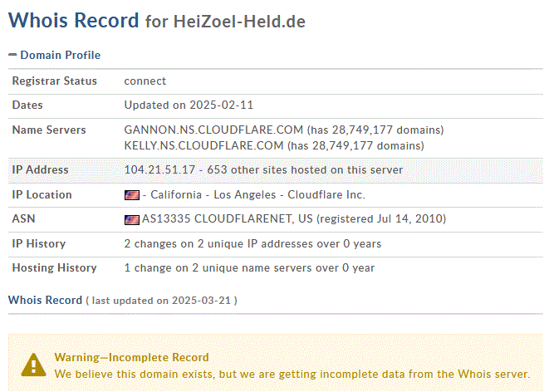Open AS13335 CLOUDFLARENET ASN details

(x=228, y=219)
